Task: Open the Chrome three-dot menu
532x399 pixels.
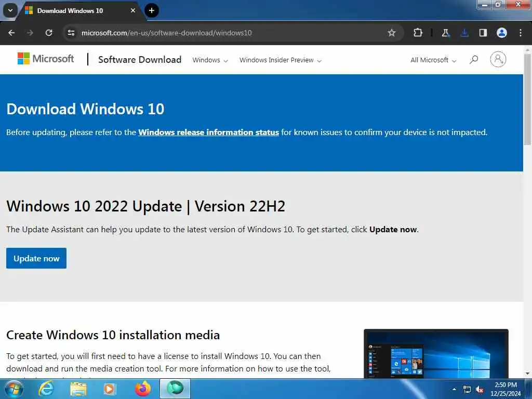Action: (x=521, y=33)
